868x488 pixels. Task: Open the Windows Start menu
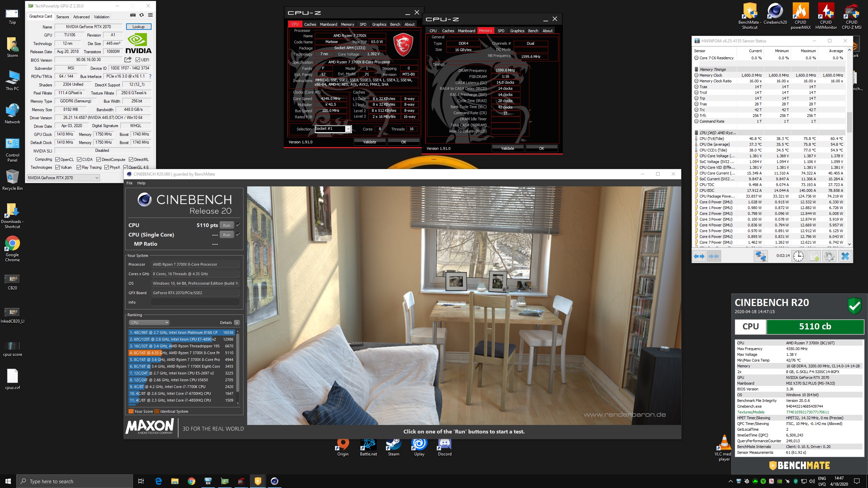(8, 481)
